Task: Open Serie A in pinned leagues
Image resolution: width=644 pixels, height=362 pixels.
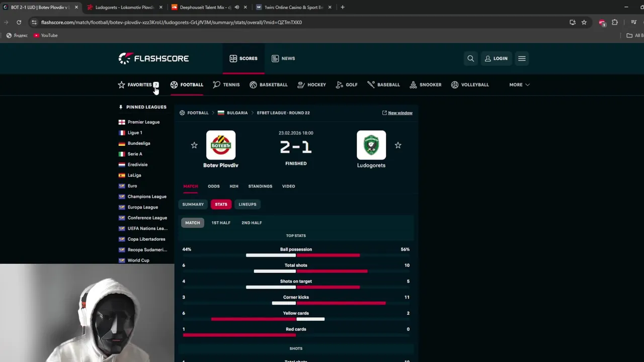Action: 130,154
